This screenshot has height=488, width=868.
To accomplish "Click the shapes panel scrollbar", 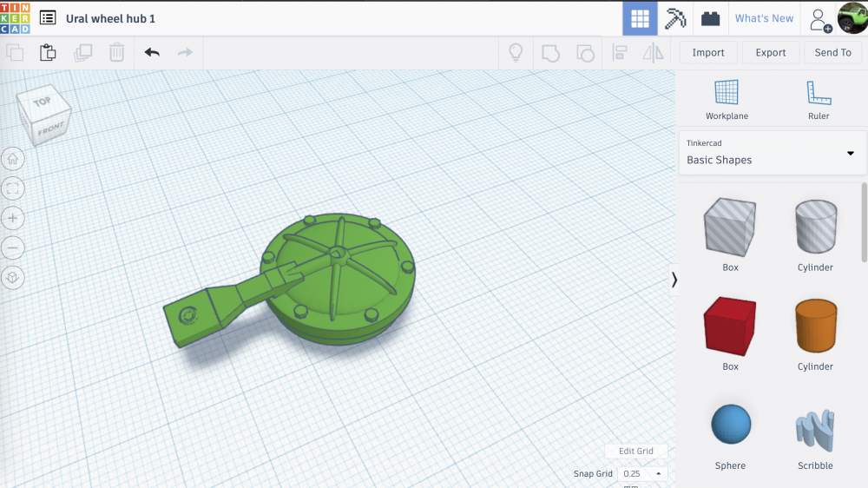I will [865, 222].
